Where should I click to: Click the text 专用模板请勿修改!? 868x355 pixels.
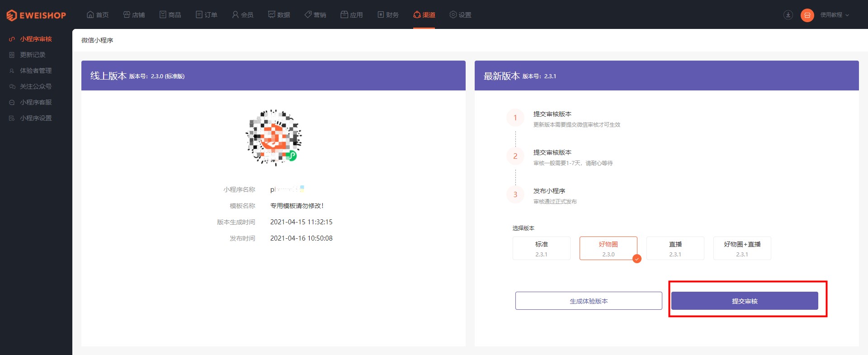(x=297, y=206)
